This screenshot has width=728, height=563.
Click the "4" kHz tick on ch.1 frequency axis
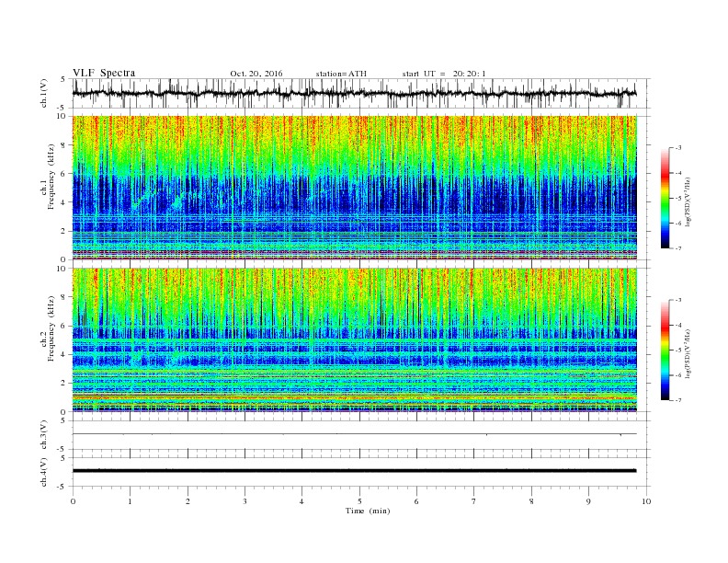(x=63, y=202)
